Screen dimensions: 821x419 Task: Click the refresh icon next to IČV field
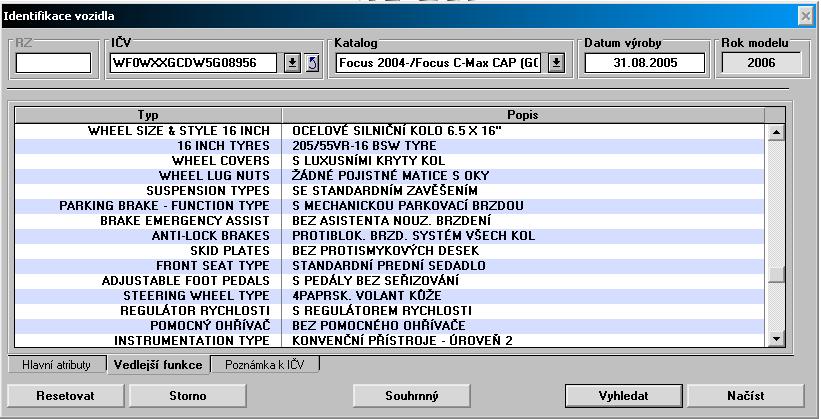(x=311, y=64)
